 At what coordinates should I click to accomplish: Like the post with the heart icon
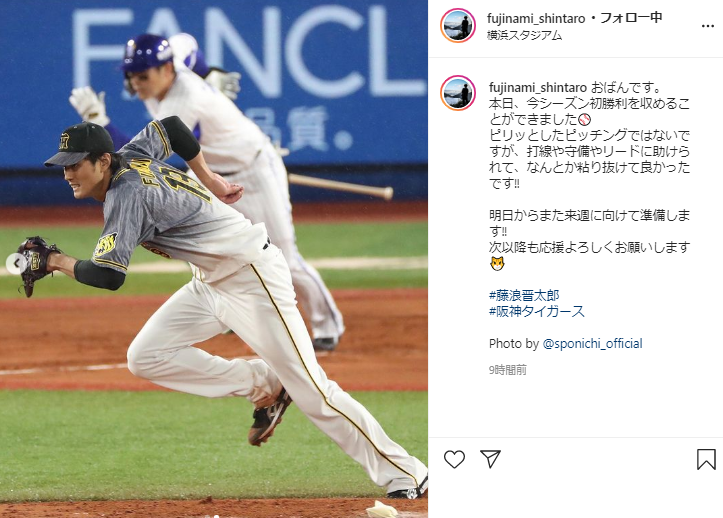454,459
